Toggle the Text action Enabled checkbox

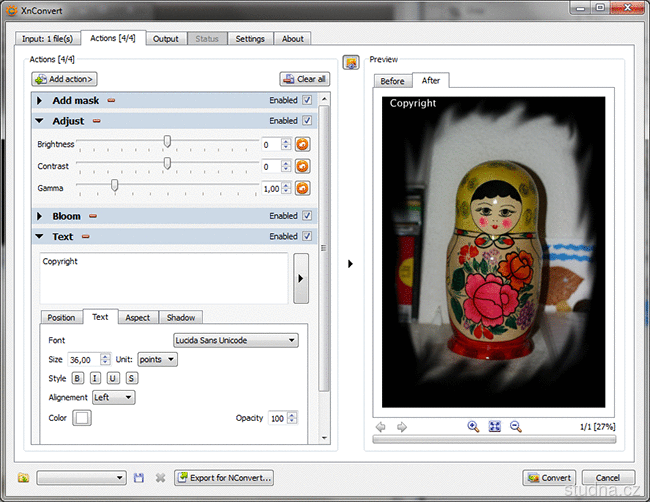click(307, 237)
